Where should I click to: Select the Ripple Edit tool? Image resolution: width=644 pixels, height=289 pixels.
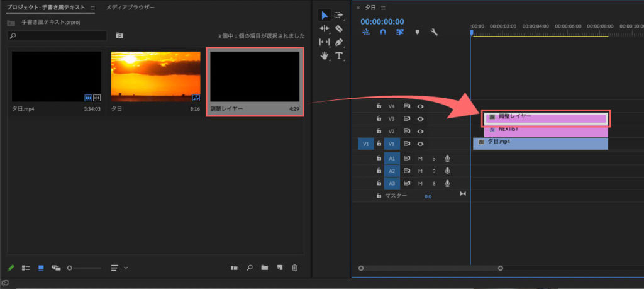tap(325, 28)
